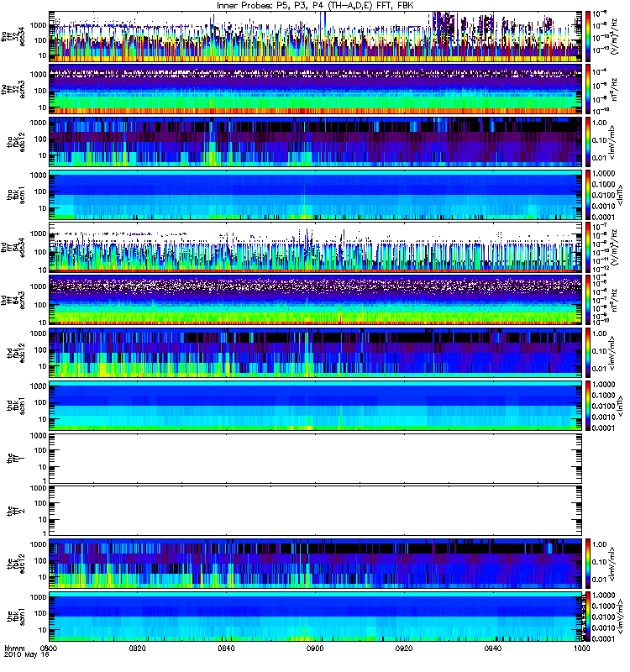630x672 pixels.
Task: Select the 'thd fff 64 scm3' axis label
Action: click(x=13, y=300)
